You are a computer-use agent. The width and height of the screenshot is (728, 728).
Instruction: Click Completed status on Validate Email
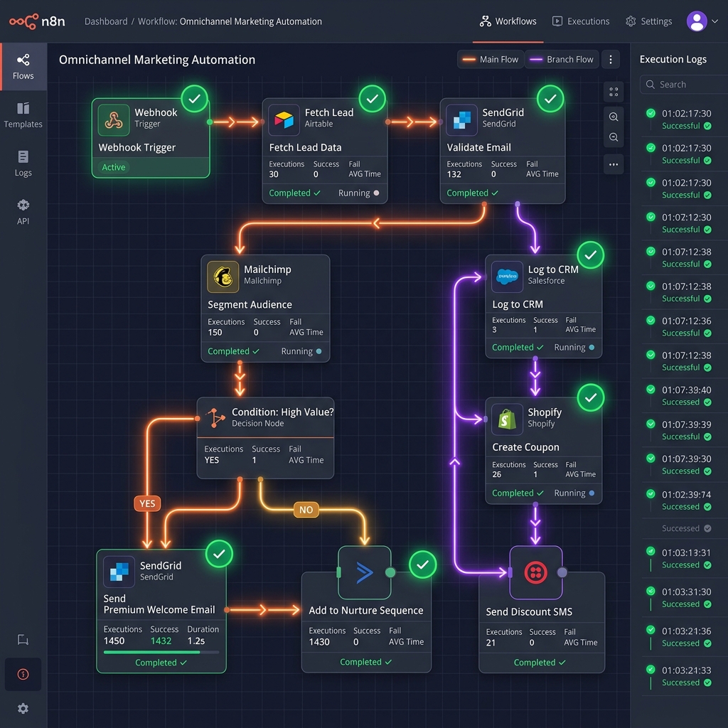tap(472, 193)
